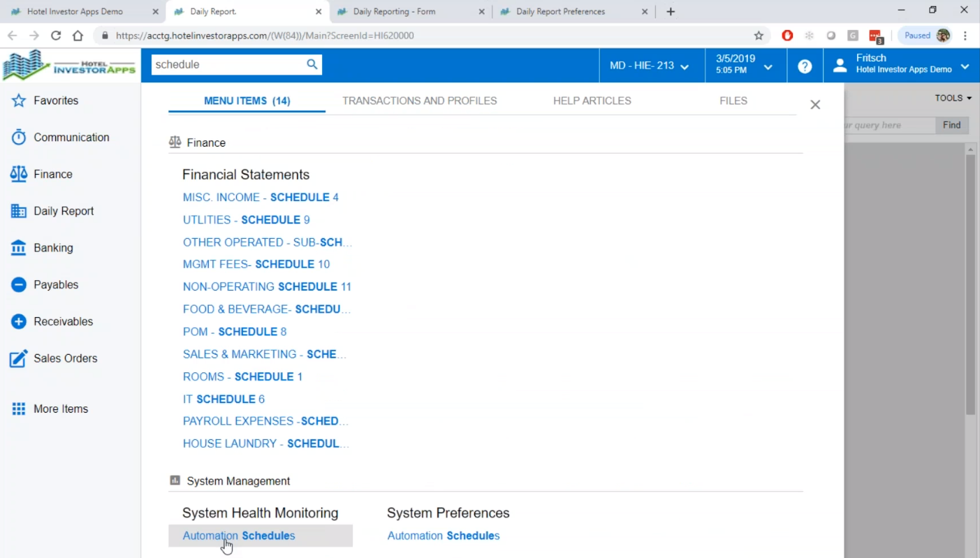Navigate back in the browser

12,36
